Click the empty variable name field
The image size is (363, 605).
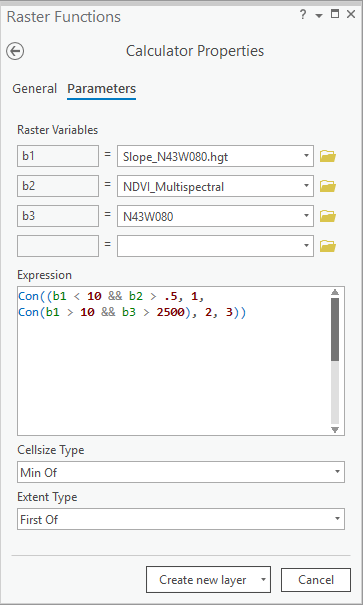point(58,246)
